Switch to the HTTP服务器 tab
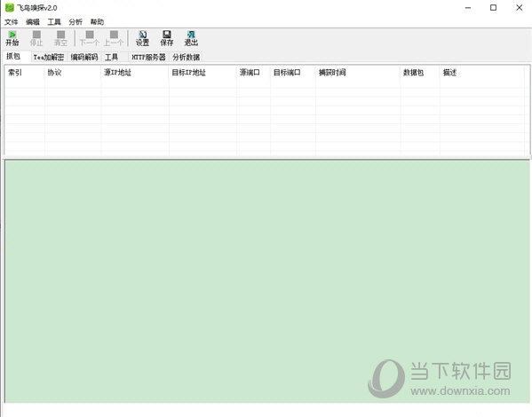This screenshot has width=532, height=417. pyautogui.click(x=148, y=57)
